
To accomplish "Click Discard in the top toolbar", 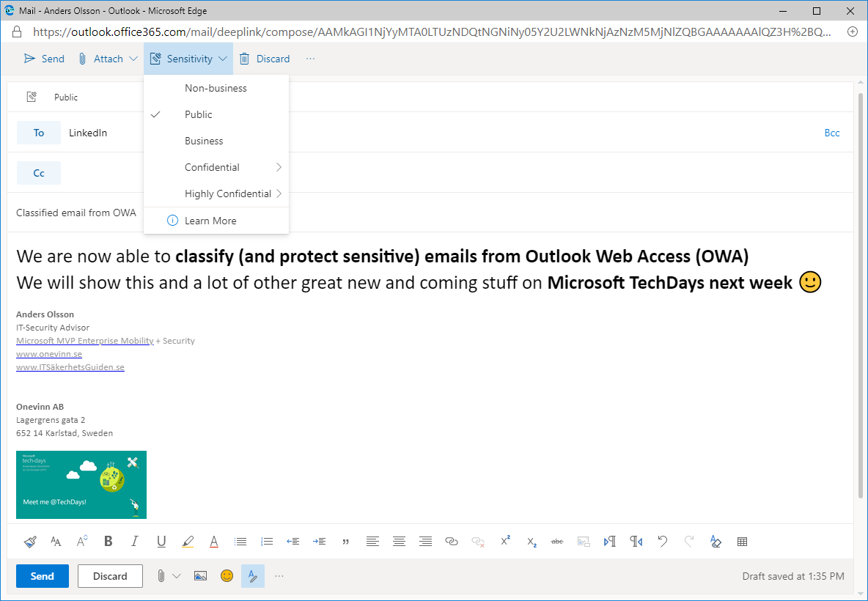I will click(x=265, y=59).
